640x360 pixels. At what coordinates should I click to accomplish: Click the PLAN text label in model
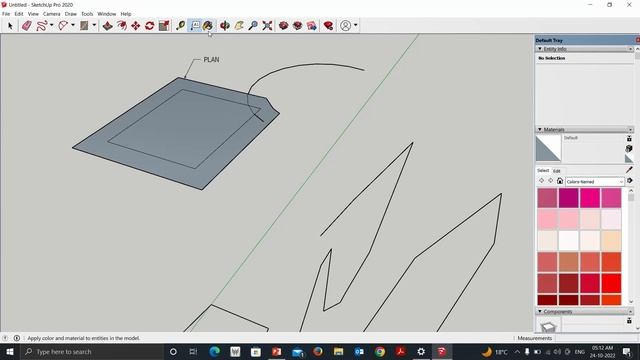click(211, 60)
